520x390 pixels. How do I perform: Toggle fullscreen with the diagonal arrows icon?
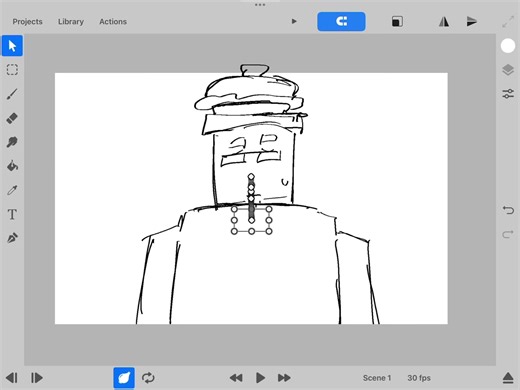pyautogui.click(x=508, y=22)
